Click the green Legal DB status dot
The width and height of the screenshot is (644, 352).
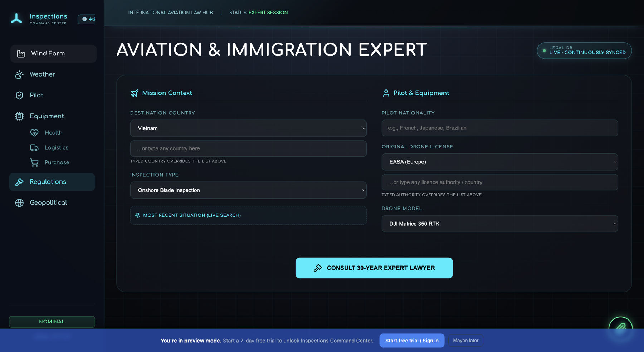point(544,50)
